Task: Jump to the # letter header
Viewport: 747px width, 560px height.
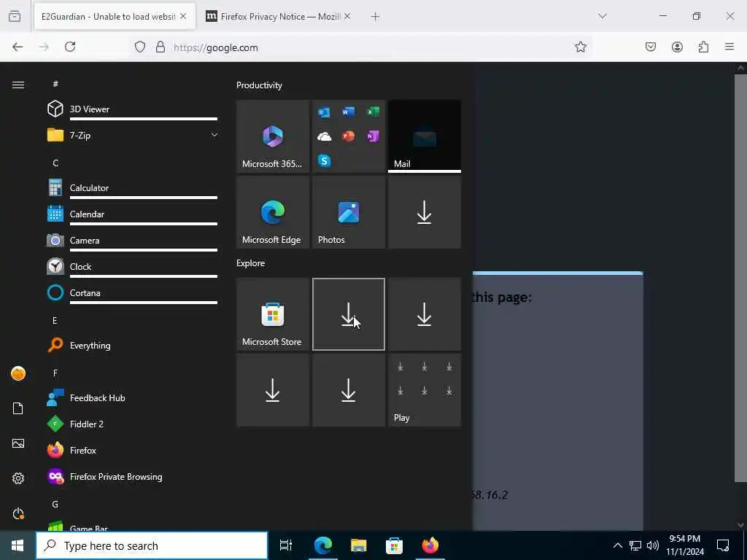Action: tap(55, 84)
